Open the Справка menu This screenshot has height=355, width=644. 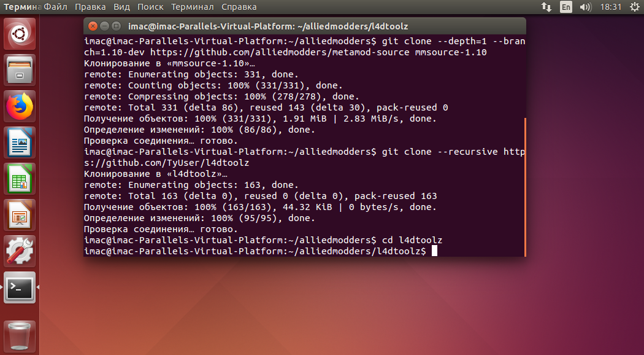(239, 7)
